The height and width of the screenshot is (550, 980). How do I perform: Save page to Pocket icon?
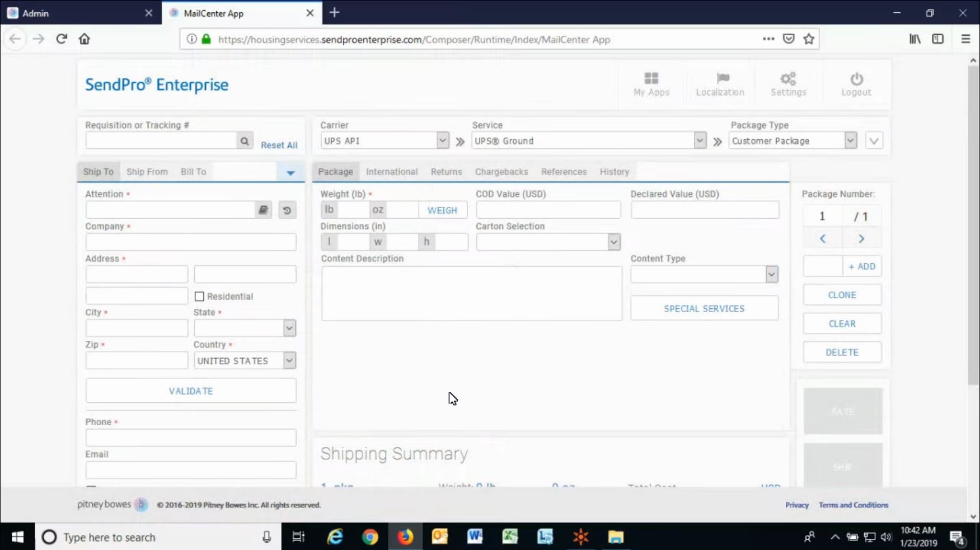[789, 39]
